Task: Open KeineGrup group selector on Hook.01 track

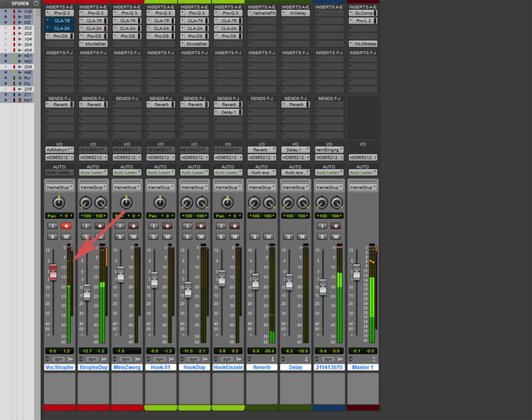Action: (160, 187)
